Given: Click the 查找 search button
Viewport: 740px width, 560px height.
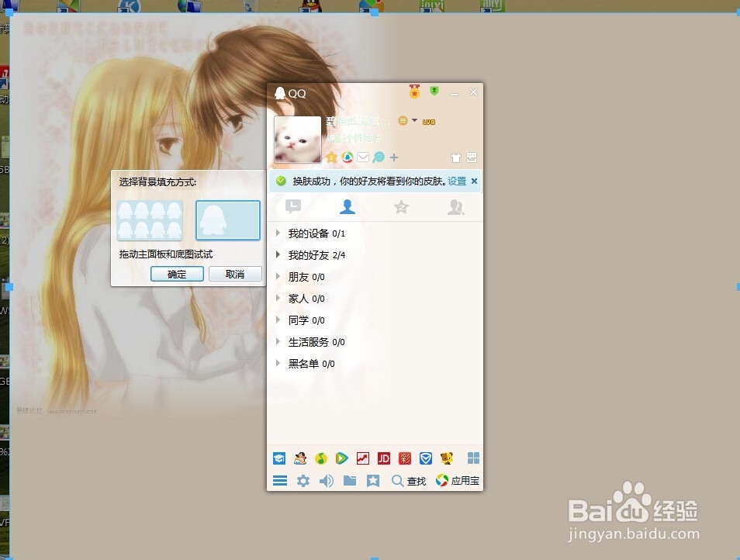Looking at the screenshot, I should tap(409, 481).
